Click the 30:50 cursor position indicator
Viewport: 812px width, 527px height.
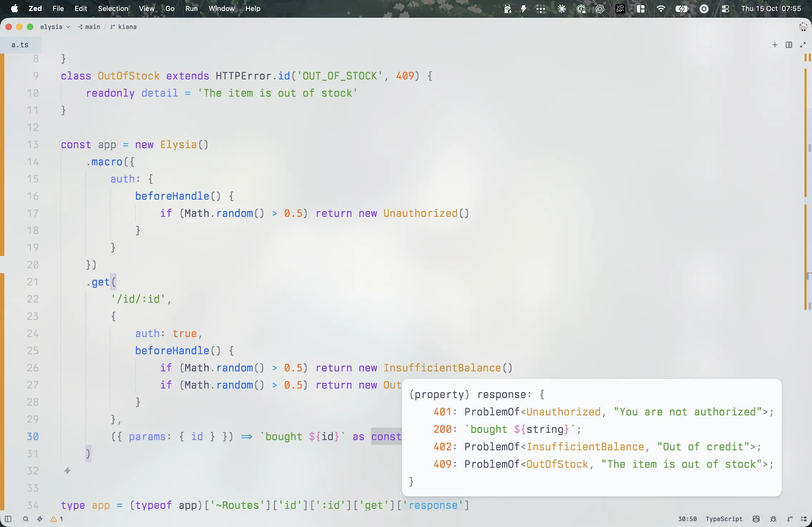tap(687, 519)
